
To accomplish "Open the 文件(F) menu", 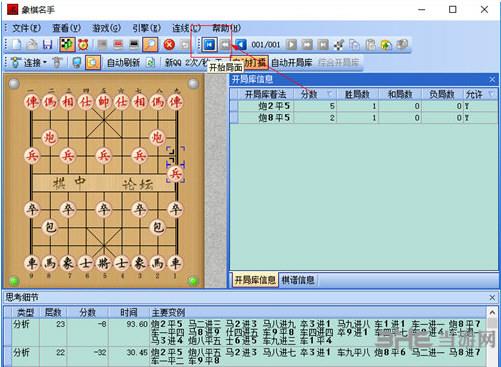I will [x=26, y=28].
